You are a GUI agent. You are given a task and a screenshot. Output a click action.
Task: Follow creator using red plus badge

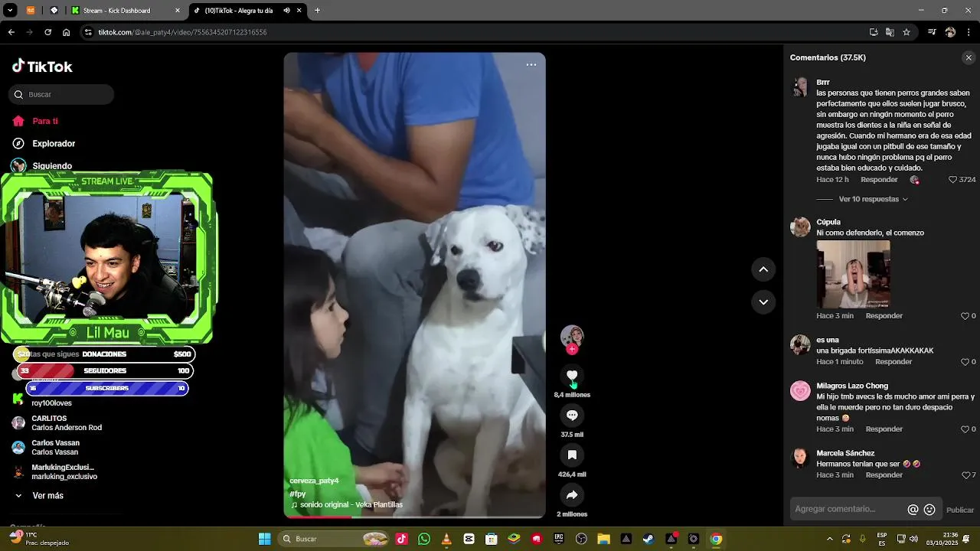[572, 349]
